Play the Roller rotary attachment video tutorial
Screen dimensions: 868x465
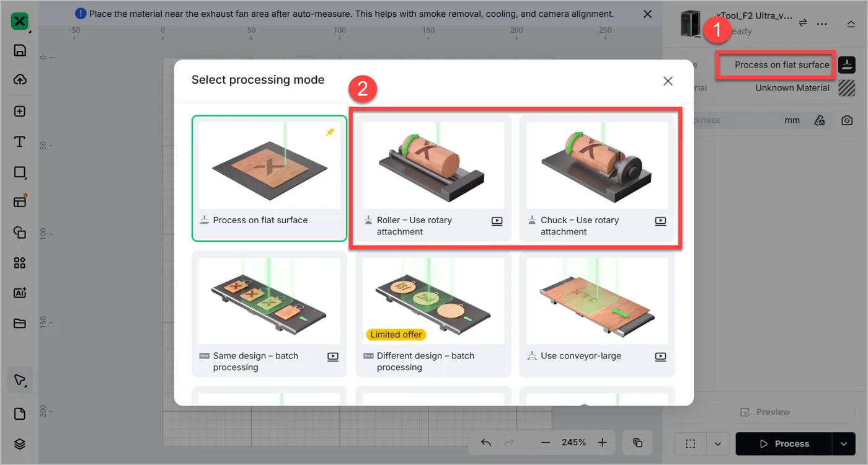click(x=497, y=221)
